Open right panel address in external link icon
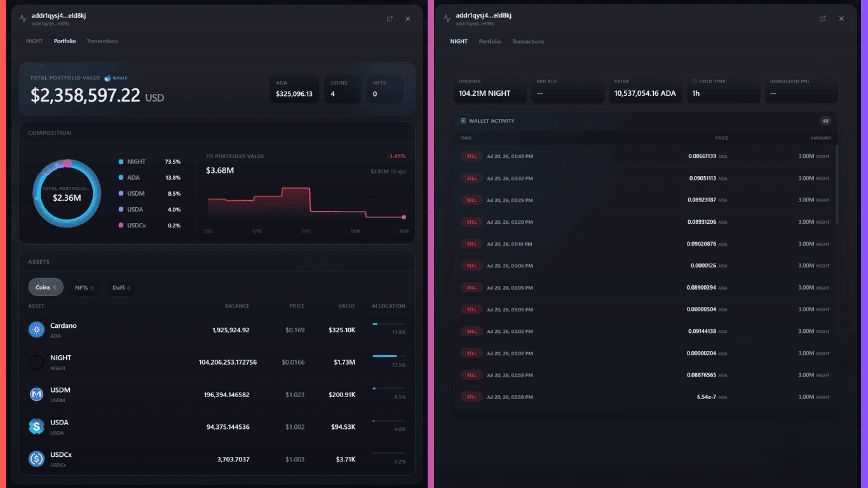868x488 pixels. [823, 18]
